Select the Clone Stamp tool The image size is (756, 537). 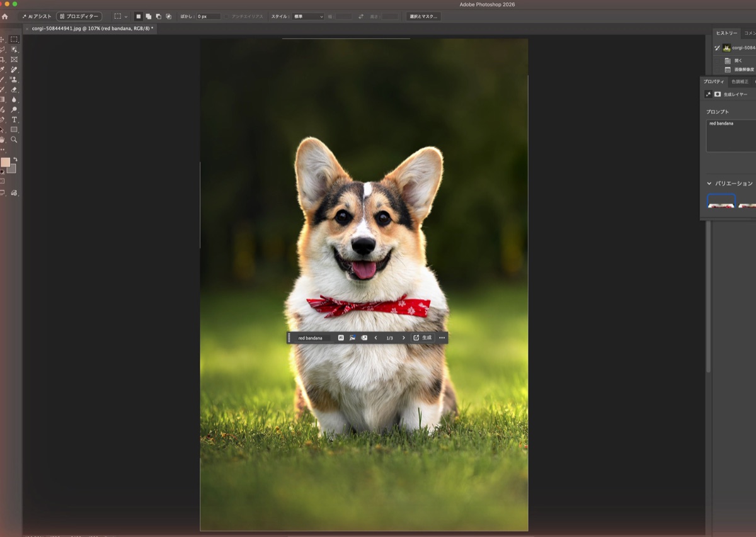pos(14,79)
